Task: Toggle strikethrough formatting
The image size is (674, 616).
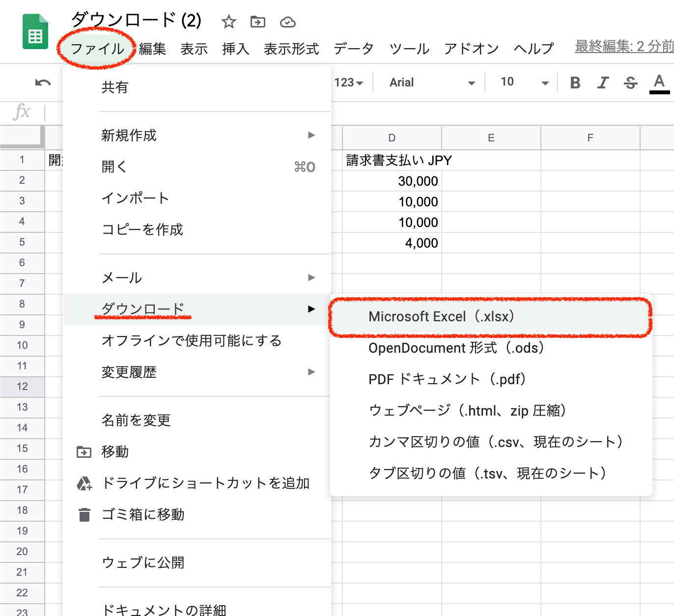Action: [630, 83]
